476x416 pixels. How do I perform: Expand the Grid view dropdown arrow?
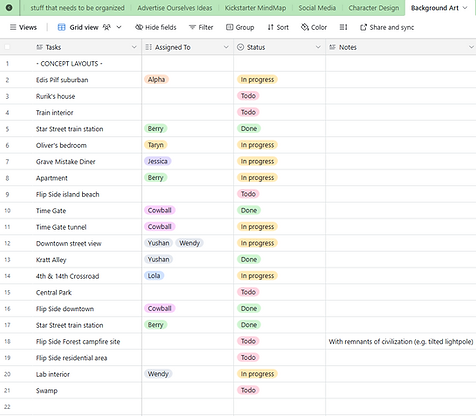[119, 27]
